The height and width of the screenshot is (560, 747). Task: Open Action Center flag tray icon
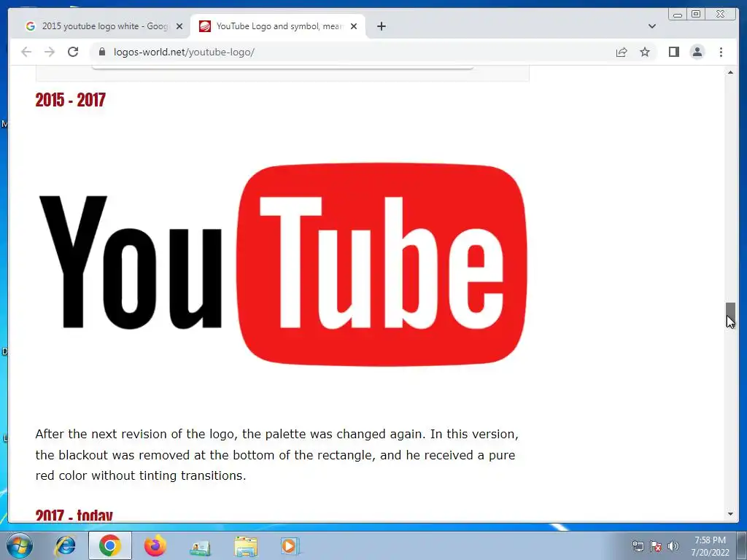coord(656,546)
